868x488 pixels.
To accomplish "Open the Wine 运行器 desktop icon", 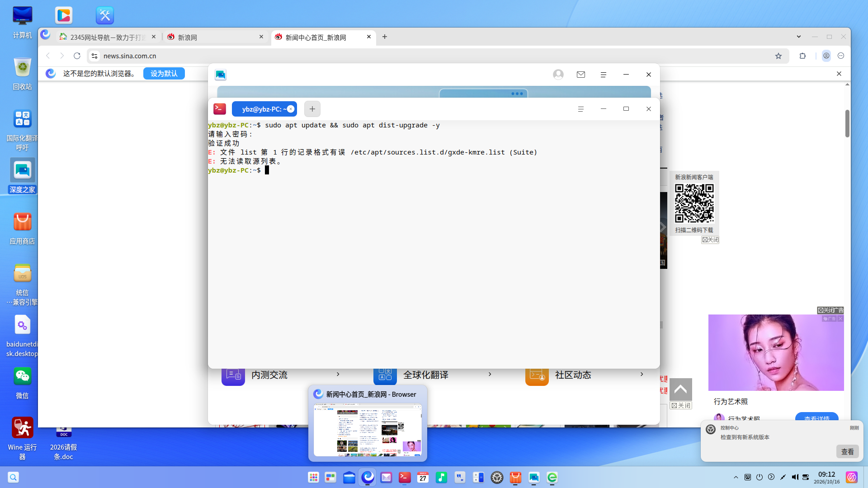I will (22, 438).
